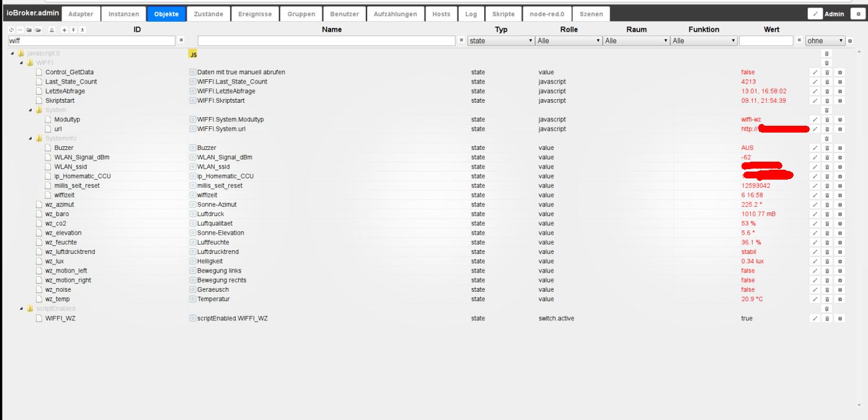Switch to the Szenen tab
This screenshot has width=868, height=420.
(591, 14)
